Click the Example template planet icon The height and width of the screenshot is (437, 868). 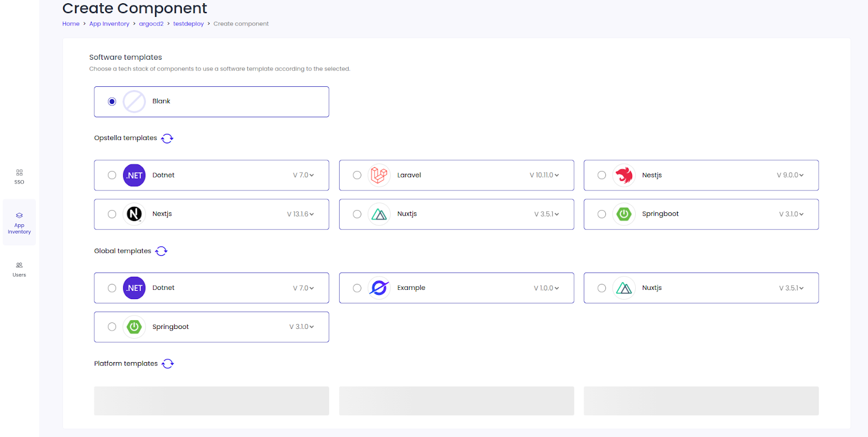coord(379,288)
